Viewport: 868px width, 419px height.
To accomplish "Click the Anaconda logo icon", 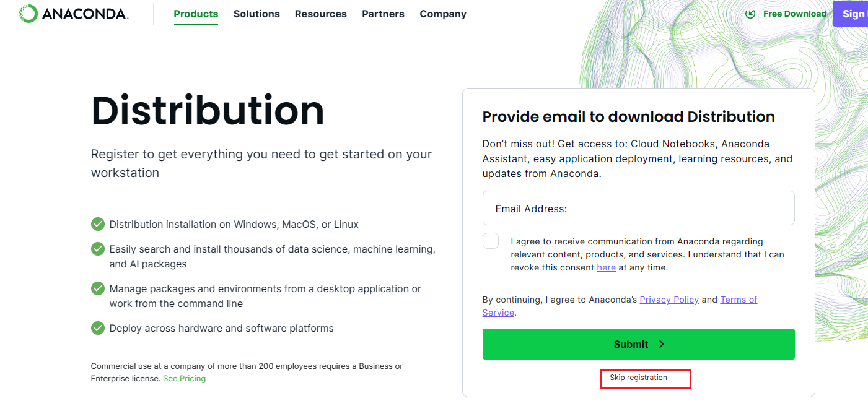I will click(28, 14).
